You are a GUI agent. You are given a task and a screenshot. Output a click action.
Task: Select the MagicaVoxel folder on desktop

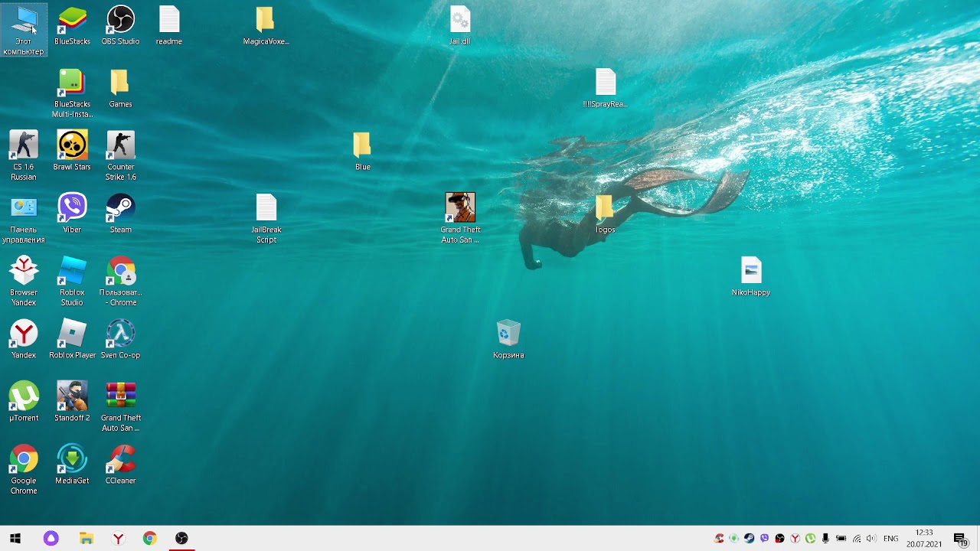[x=266, y=26]
